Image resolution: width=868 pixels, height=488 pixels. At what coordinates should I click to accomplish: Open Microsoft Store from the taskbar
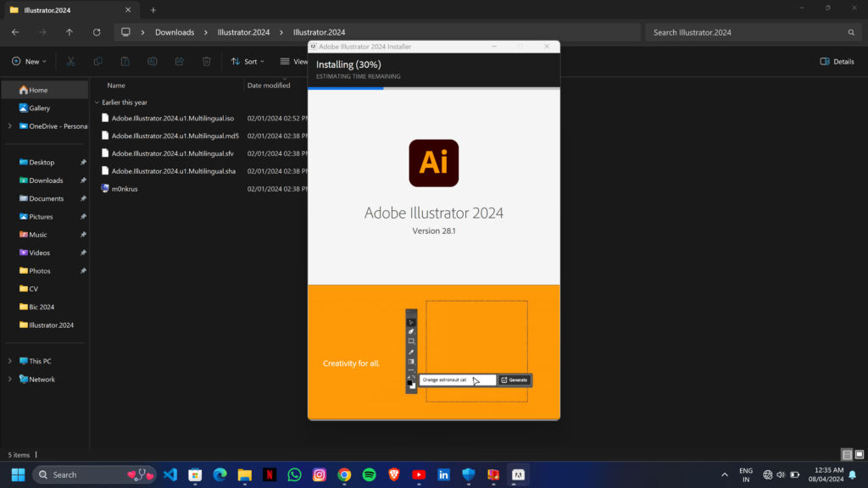pyautogui.click(x=195, y=474)
